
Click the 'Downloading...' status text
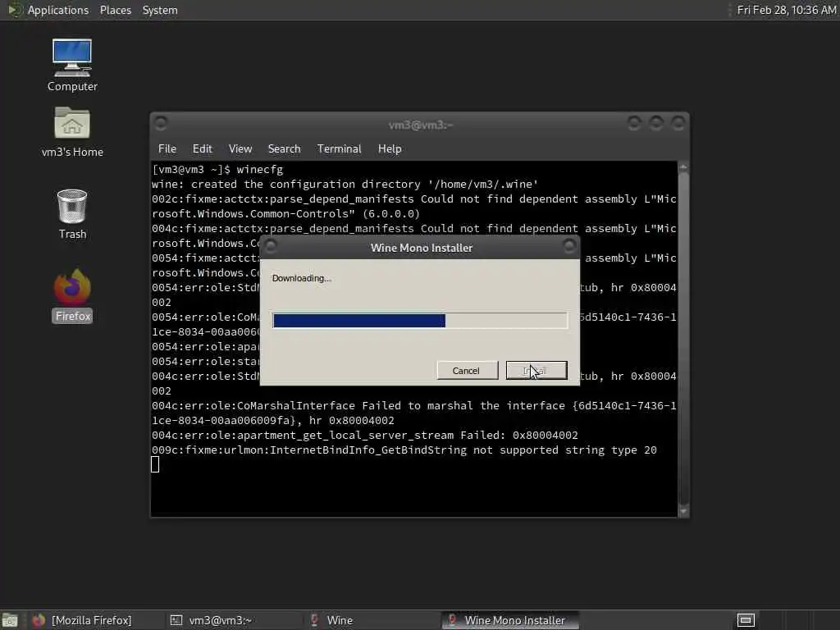tap(302, 278)
